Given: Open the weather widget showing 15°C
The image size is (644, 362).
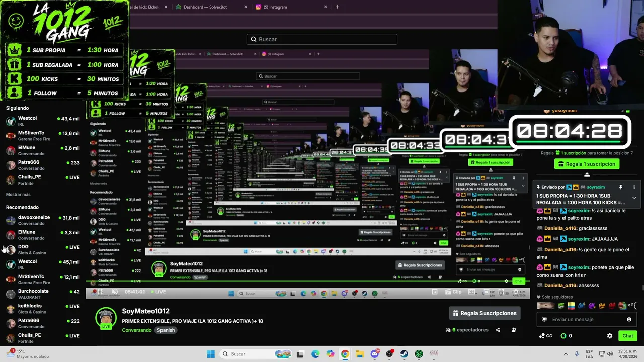Looking at the screenshot, I should 28,354.
